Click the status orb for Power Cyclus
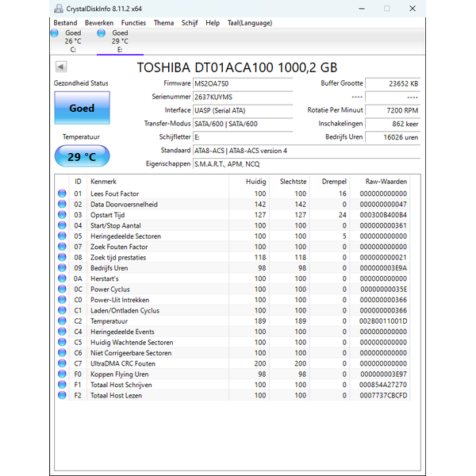The height and width of the screenshot is (476, 476). (x=62, y=289)
